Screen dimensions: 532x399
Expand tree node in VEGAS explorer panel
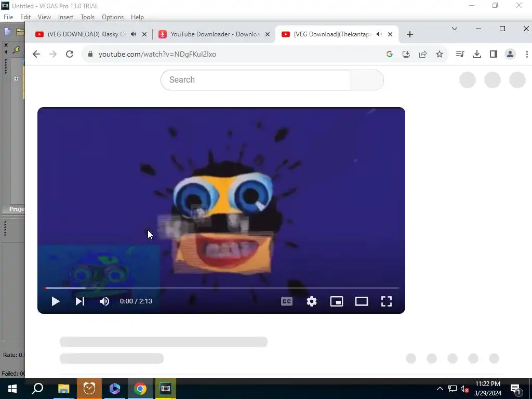coord(16,79)
